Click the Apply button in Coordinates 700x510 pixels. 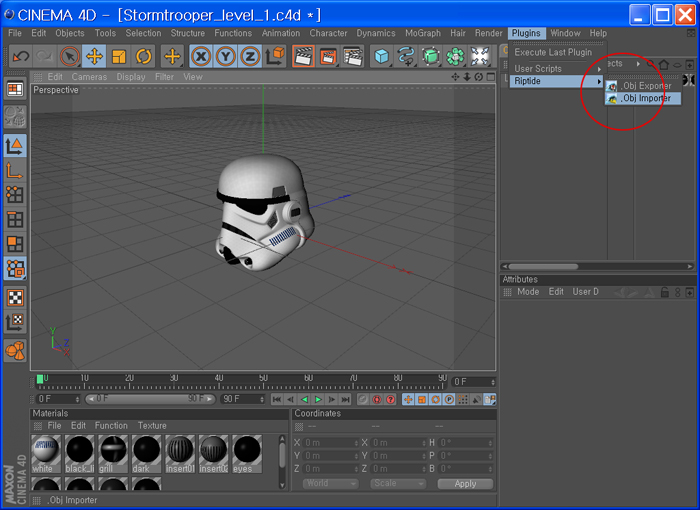pyautogui.click(x=465, y=484)
